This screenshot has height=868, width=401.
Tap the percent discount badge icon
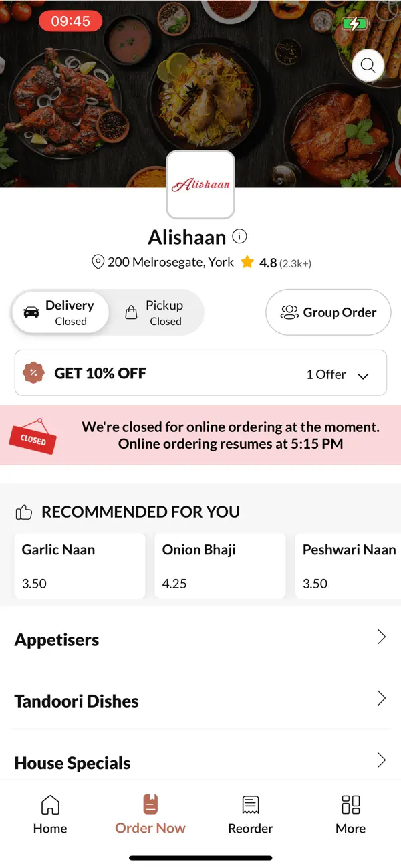point(33,373)
